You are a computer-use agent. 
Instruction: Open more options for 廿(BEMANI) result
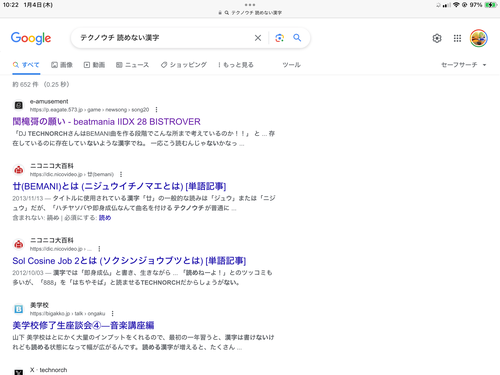pos(121,174)
